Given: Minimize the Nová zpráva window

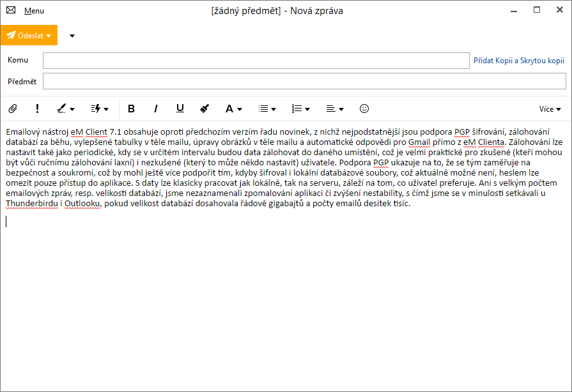Looking at the screenshot, I should (x=514, y=11).
